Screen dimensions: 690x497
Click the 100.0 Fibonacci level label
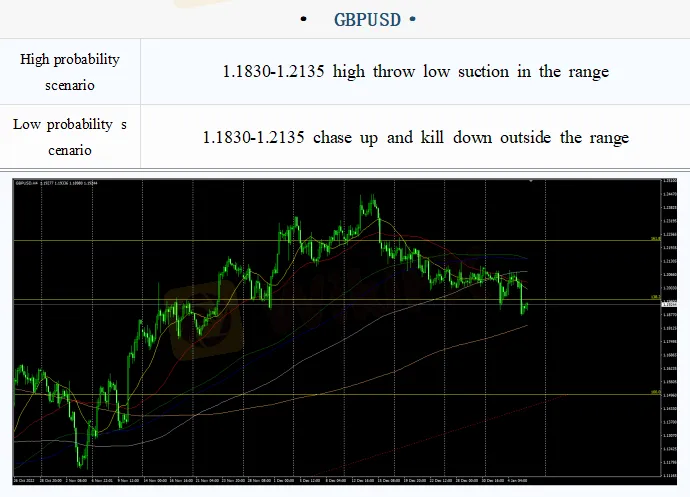click(x=654, y=297)
